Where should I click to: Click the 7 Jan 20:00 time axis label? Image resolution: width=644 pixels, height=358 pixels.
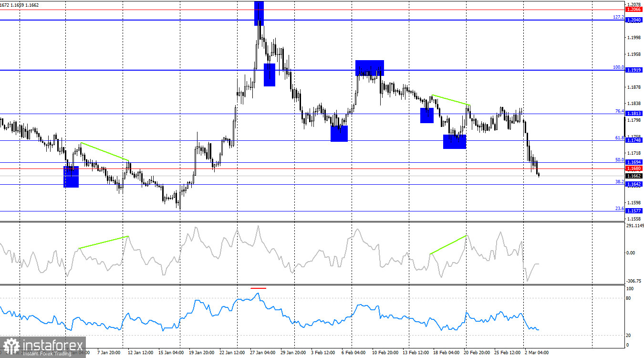[x=109, y=353]
